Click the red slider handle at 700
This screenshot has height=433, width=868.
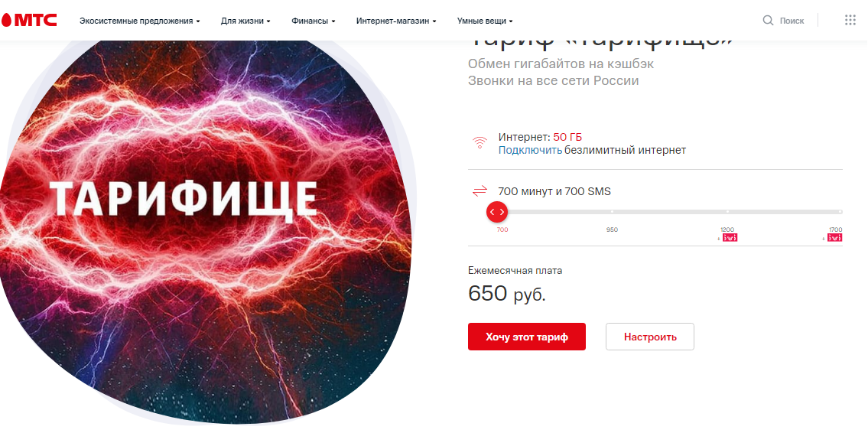(497, 211)
